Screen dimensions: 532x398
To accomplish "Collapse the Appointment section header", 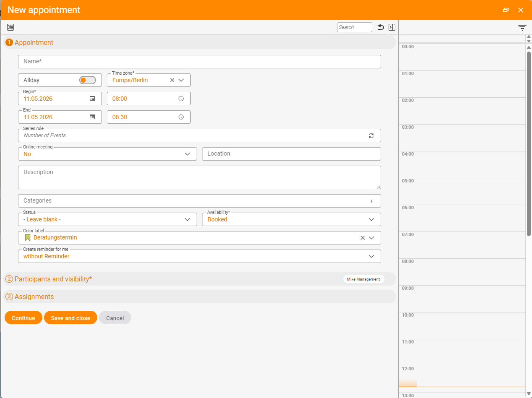I will [200, 42].
